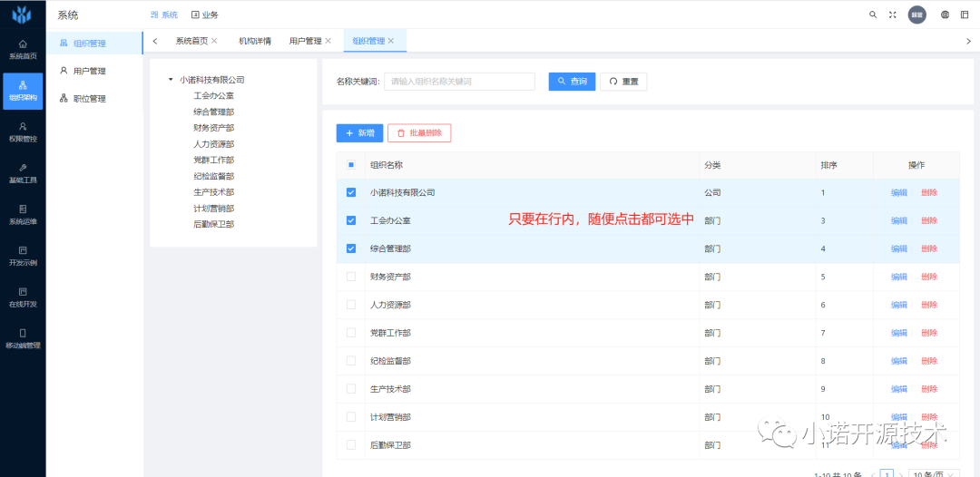This screenshot has width=980, height=477.
Task: Click the 重置 reset button
Action: tap(623, 82)
